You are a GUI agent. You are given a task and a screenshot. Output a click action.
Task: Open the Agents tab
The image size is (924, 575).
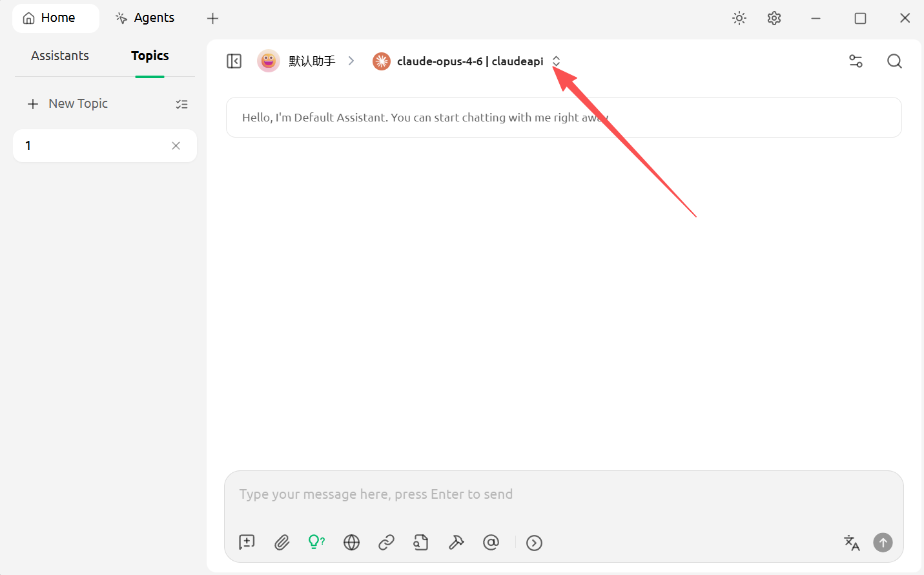click(x=145, y=18)
